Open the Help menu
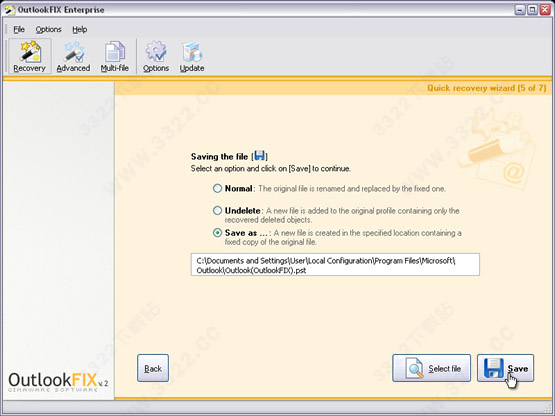The height and width of the screenshot is (416, 555). point(80,29)
